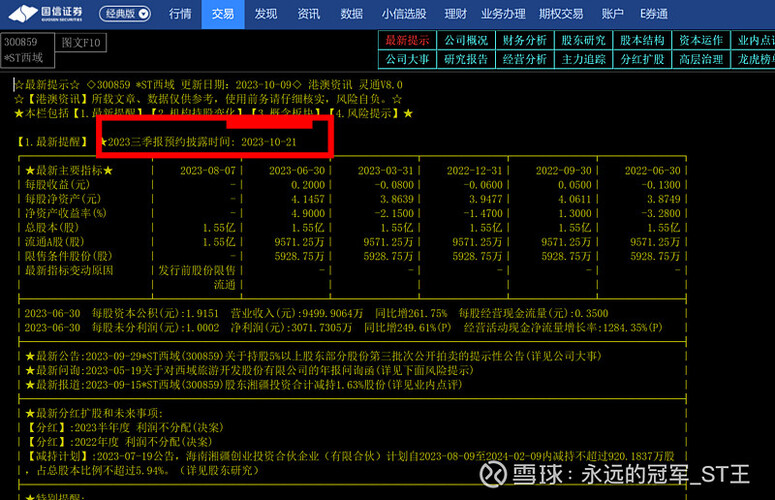Select the 300859 *ST西域 stock box

pos(27,50)
